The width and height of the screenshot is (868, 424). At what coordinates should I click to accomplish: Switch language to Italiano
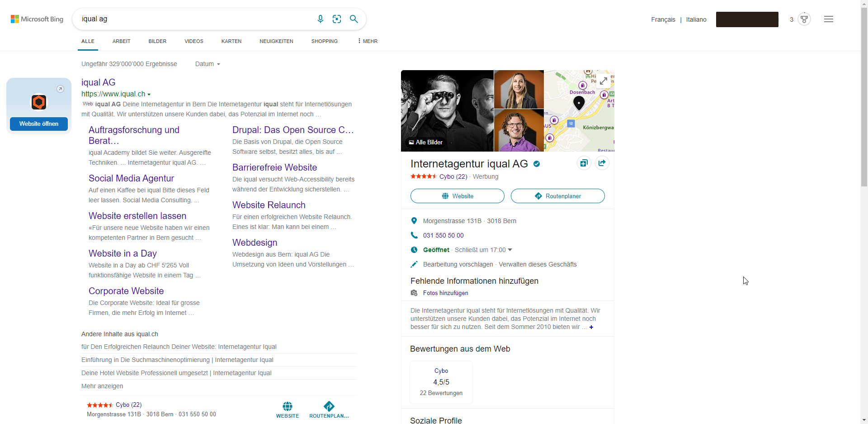(696, 19)
